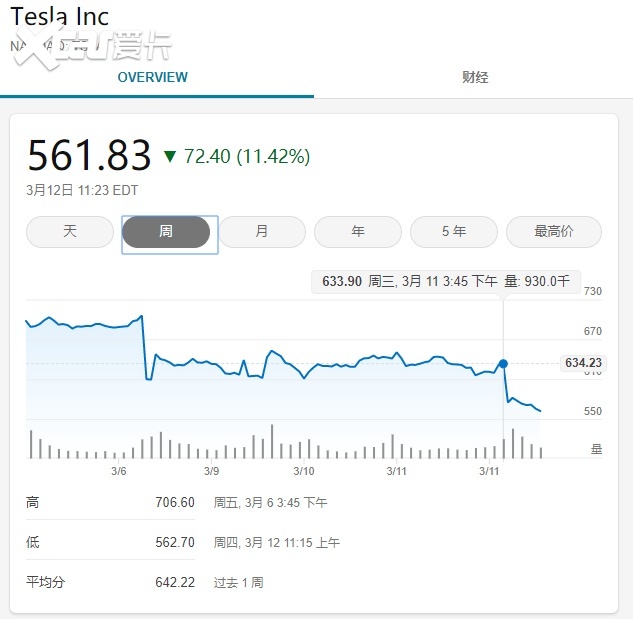Click the green down-arrow price change icon
The width and height of the screenshot is (633, 619).
pos(170,156)
